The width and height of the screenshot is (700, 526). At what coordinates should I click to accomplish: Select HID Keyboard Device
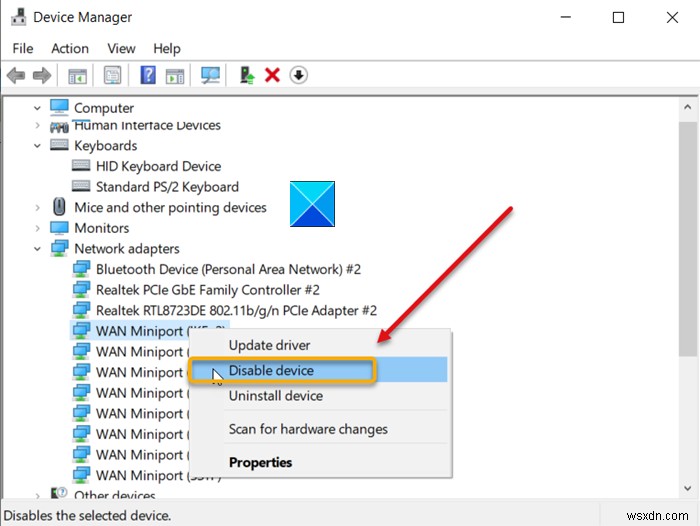click(x=158, y=166)
